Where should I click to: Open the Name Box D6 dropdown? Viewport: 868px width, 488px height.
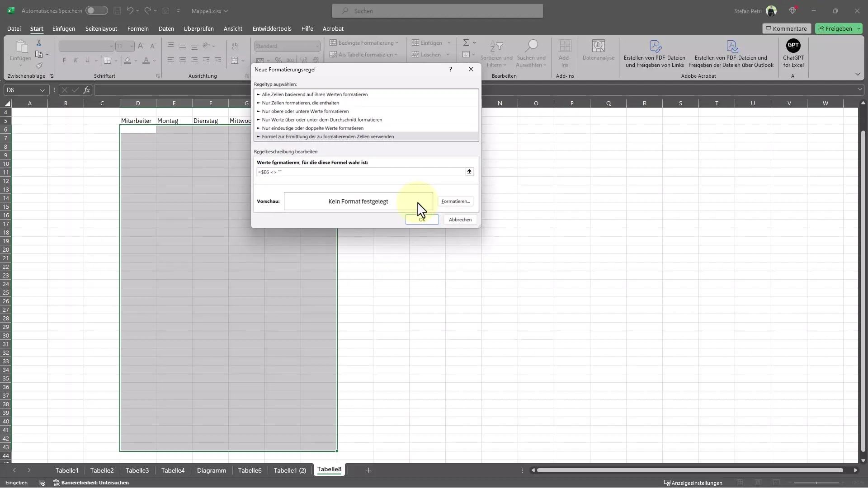click(42, 90)
